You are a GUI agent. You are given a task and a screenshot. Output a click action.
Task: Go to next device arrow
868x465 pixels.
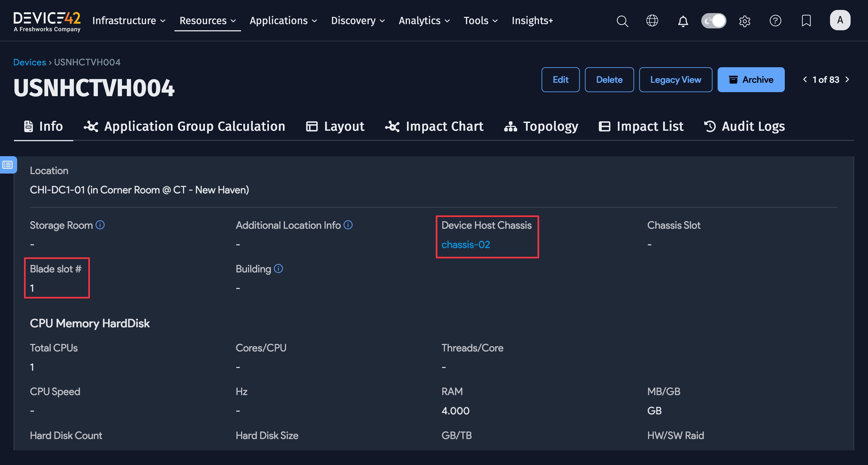847,80
